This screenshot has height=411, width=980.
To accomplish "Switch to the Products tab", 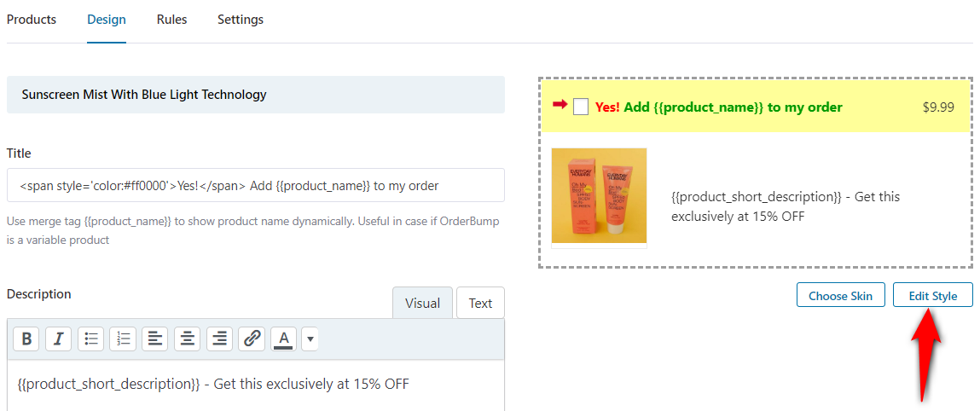I will point(32,20).
